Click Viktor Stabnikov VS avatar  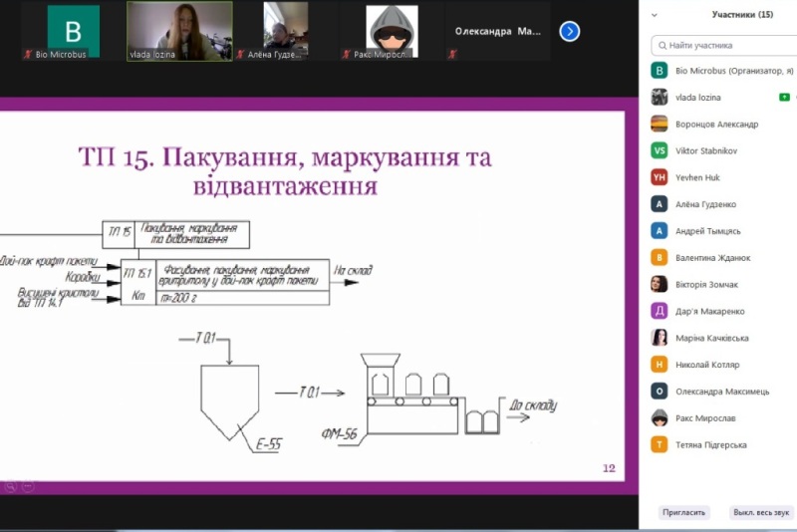[660, 150]
